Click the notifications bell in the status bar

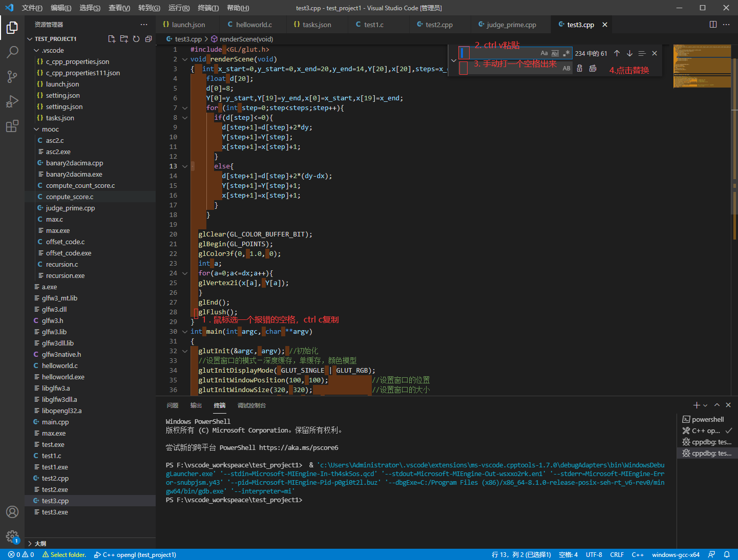coord(728,554)
